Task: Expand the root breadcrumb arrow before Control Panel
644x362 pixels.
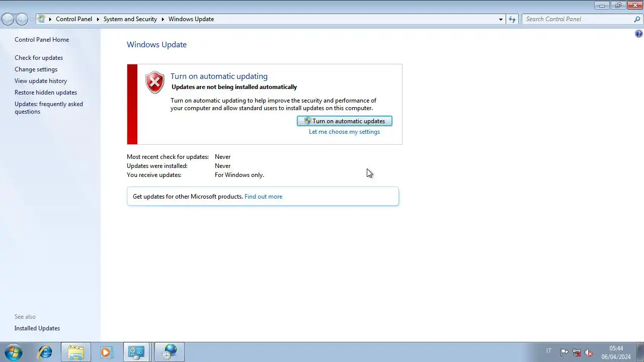Action: point(50,19)
